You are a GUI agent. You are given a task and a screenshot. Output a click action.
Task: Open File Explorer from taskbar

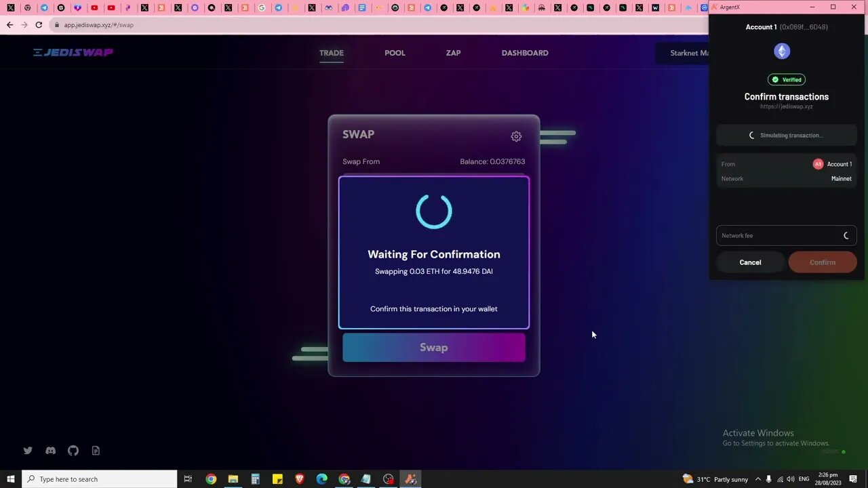click(x=233, y=479)
